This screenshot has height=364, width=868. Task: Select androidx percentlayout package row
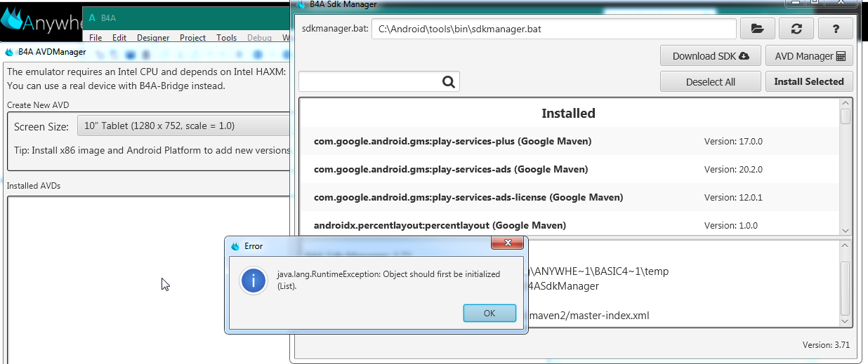pyautogui.click(x=570, y=225)
